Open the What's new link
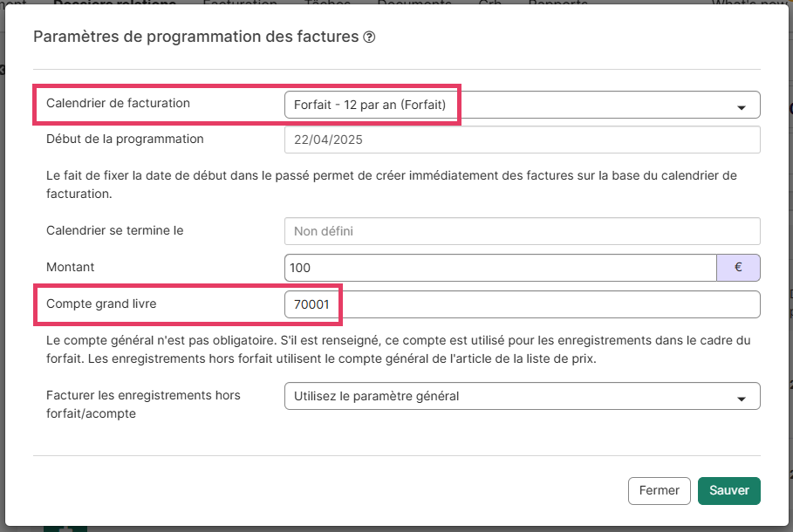 [748, 3]
